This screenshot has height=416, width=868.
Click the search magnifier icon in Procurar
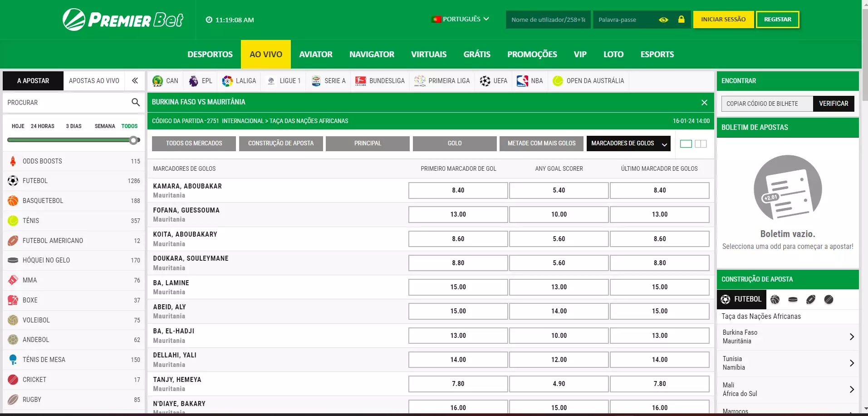pos(135,102)
